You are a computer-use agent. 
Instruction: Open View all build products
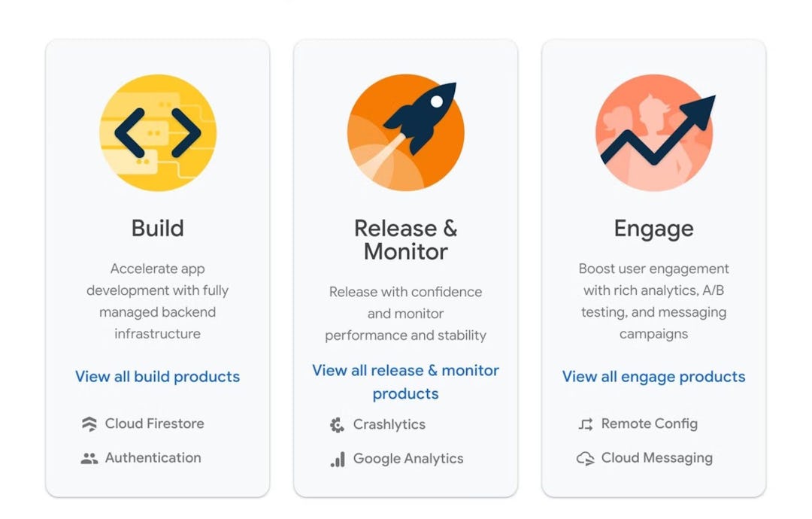click(157, 377)
